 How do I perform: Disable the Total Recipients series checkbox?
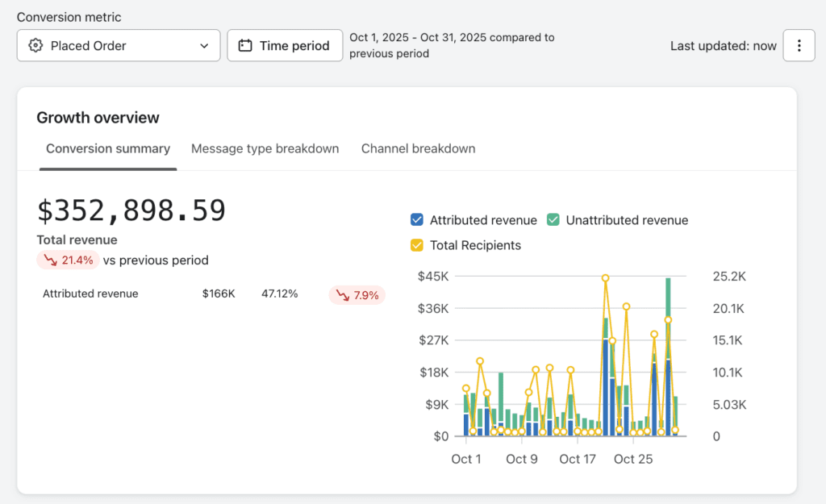(417, 245)
